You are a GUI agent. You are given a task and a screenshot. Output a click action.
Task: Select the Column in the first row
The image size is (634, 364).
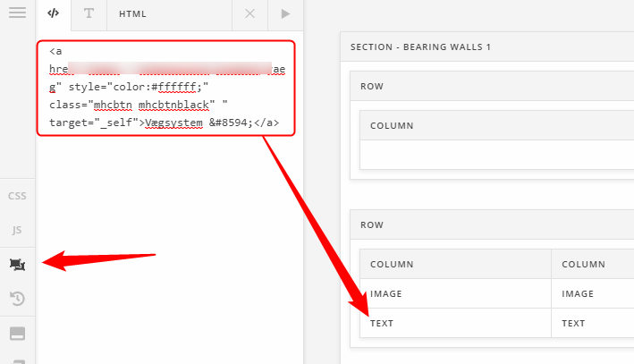click(x=392, y=126)
